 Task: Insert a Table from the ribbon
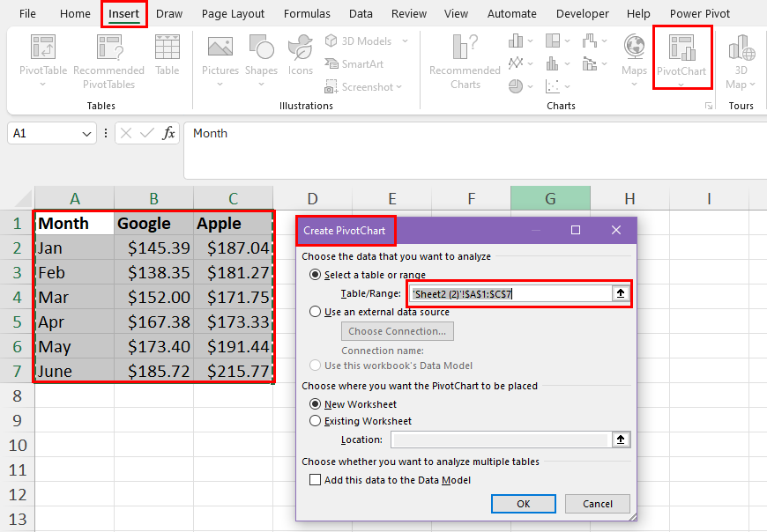pyautogui.click(x=168, y=55)
